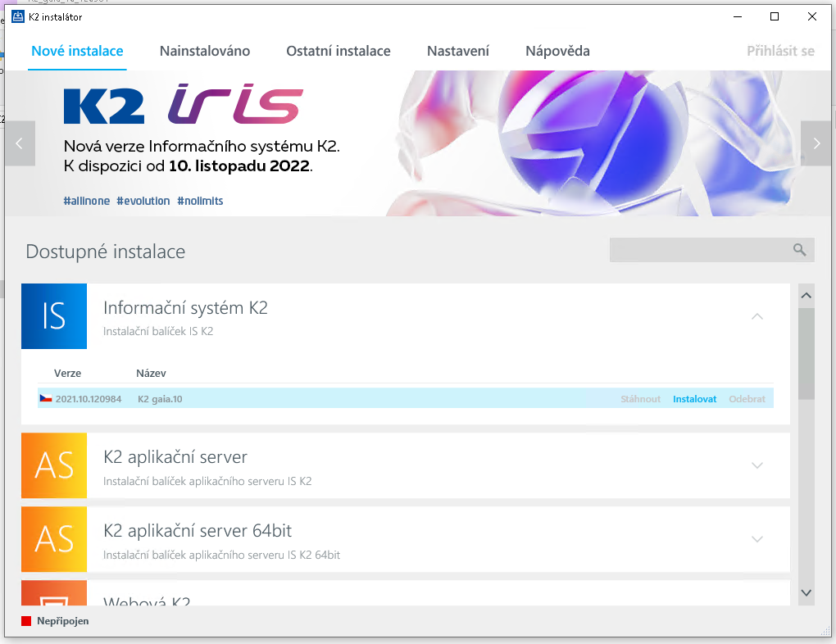Click the AS icon for K2 aplikační server 64bit

tap(54, 538)
